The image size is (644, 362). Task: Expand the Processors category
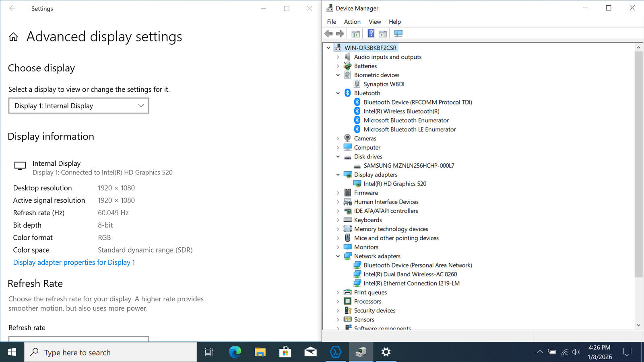(x=338, y=302)
